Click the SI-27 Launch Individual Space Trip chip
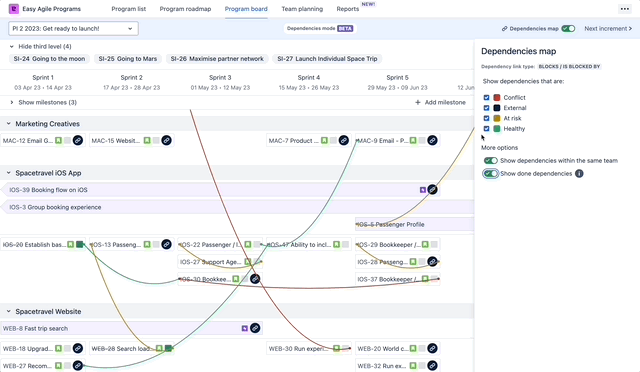Viewport: 640px width, 372px height. (x=327, y=59)
